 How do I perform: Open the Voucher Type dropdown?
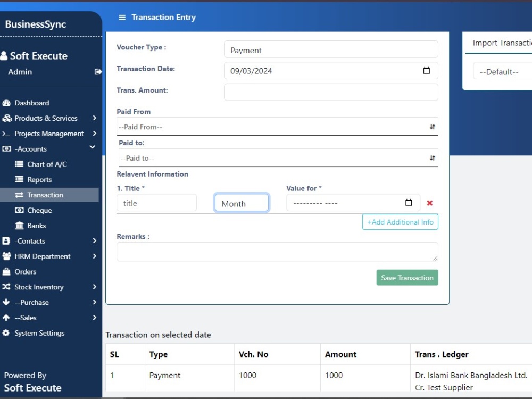coord(331,49)
